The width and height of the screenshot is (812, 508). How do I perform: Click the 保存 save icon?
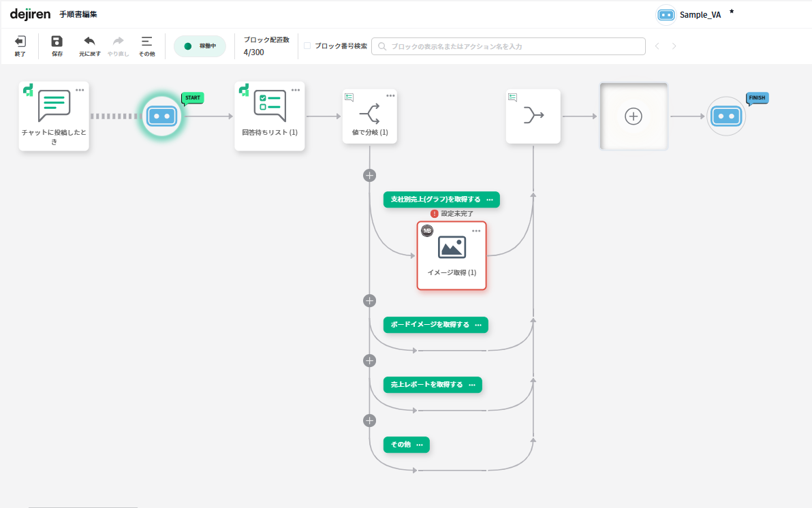click(57, 42)
